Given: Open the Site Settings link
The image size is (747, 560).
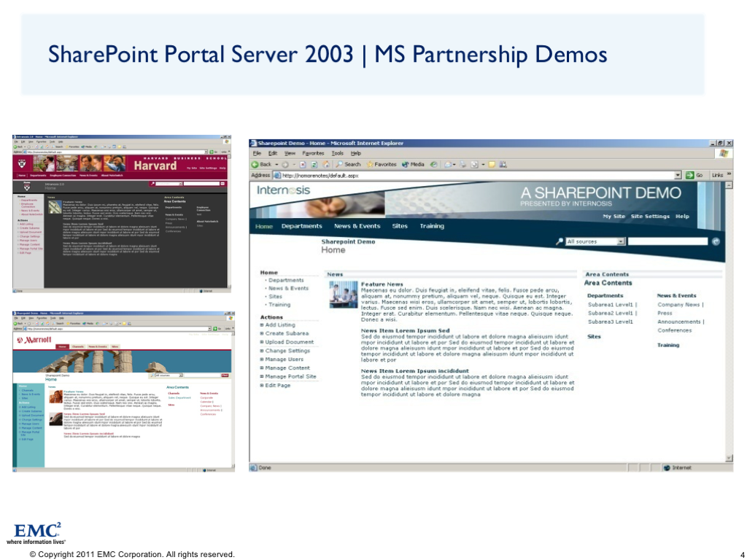Looking at the screenshot, I should (650, 216).
